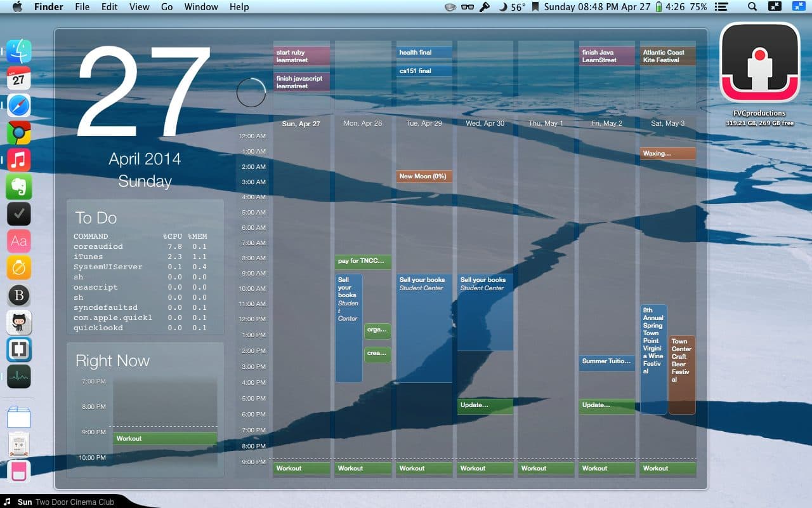Image resolution: width=812 pixels, height=508 pixels.
Task: Open the FVCproductions drive on desktop
Action: pyautogui.click(x=759, y=63)
